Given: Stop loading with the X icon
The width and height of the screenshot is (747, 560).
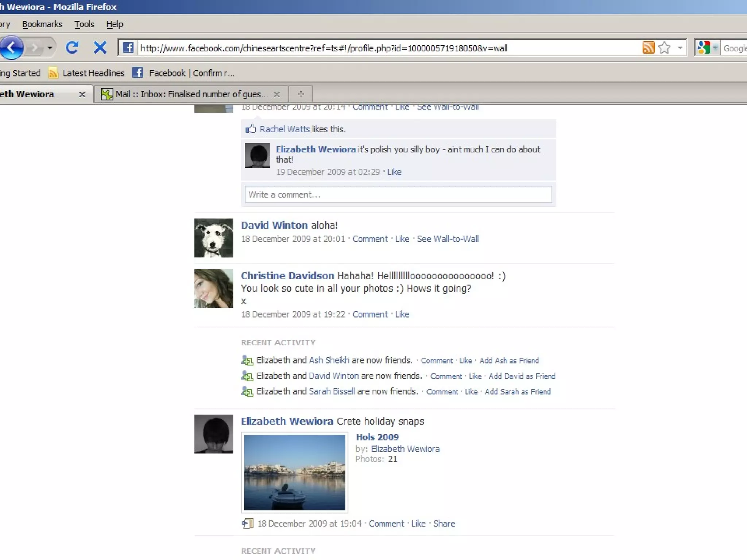Looking at the screenshot, I should (100, 47).
